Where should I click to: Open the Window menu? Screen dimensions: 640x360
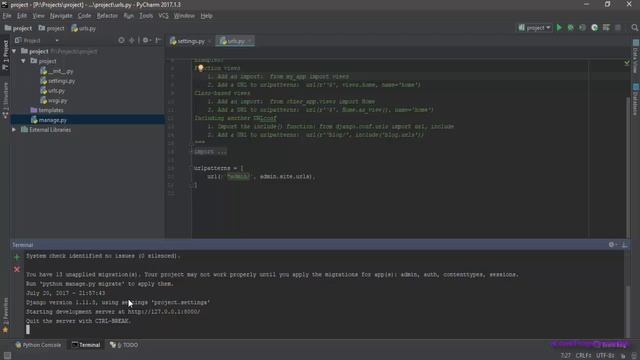tap(184, 16)
